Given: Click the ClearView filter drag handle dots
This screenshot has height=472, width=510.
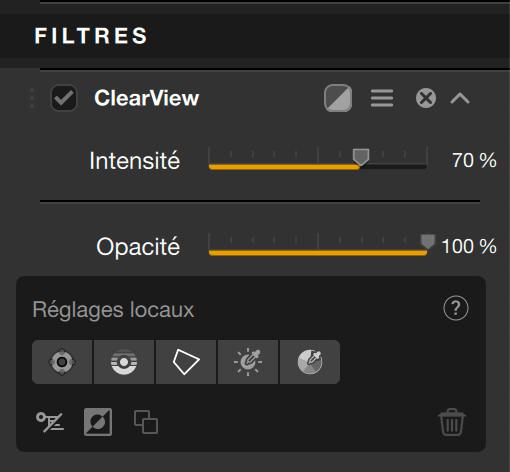Looking at the screenshot, I should tap(32, 98).
